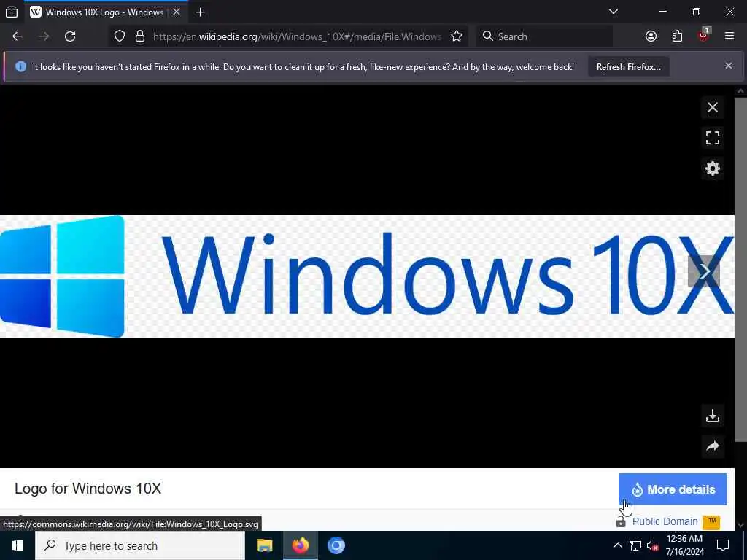Screen dimensions: 747x560
Task: View site security padlock info
Action: click(139, 36)
